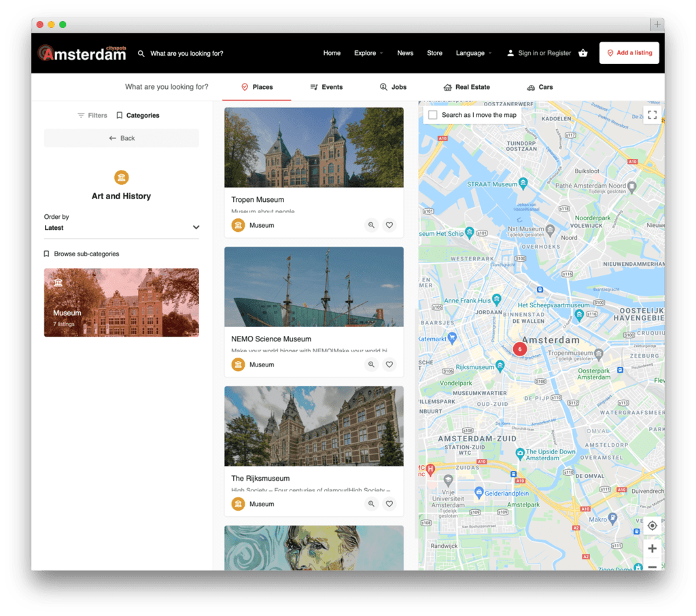
Task: Click the Tropenmuseum map label
Action: [x=570, y=353]
